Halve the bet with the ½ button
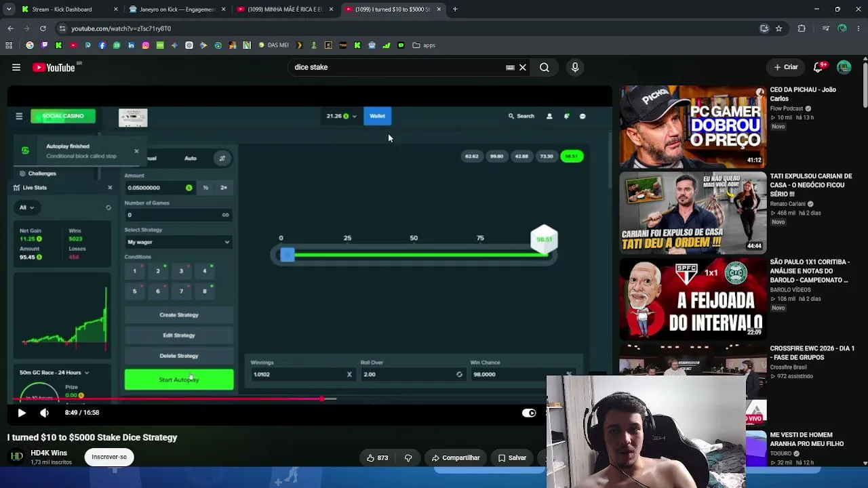The width and height of the screenshot is (868, 488). pyautogui.click(x=205, y=188)
